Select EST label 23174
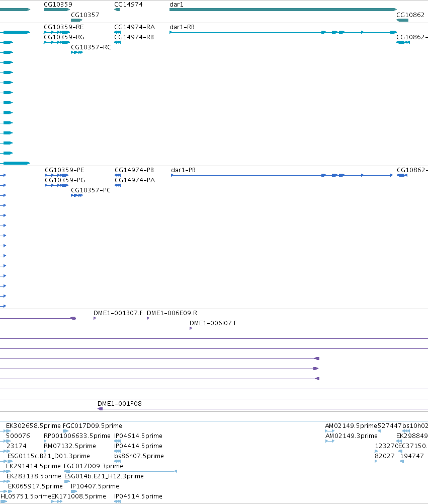Image resolution: width=428 pixels, height=504 pixels. pos(17,446)
